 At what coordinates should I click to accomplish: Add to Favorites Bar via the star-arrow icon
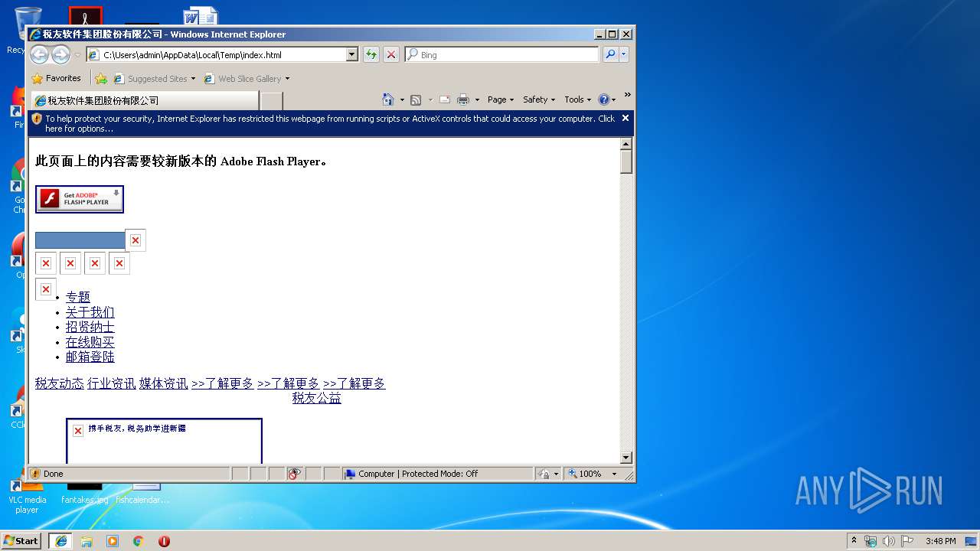pos(101,78)
